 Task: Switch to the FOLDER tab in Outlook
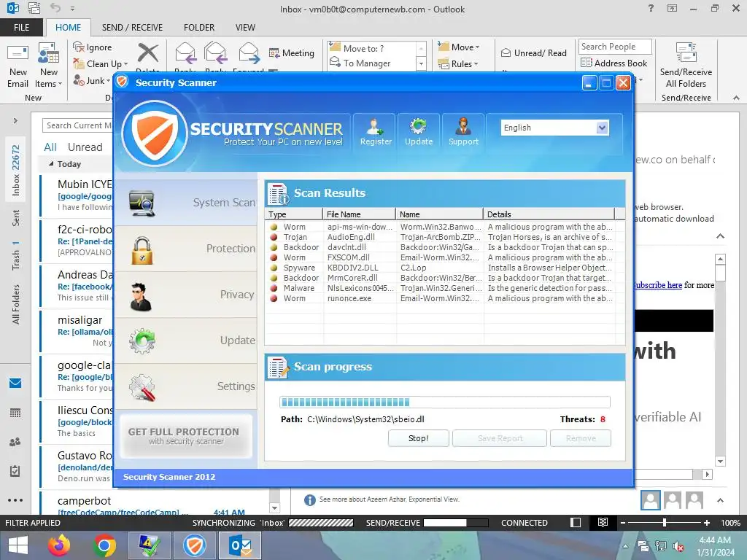click(x=199, y=27)
